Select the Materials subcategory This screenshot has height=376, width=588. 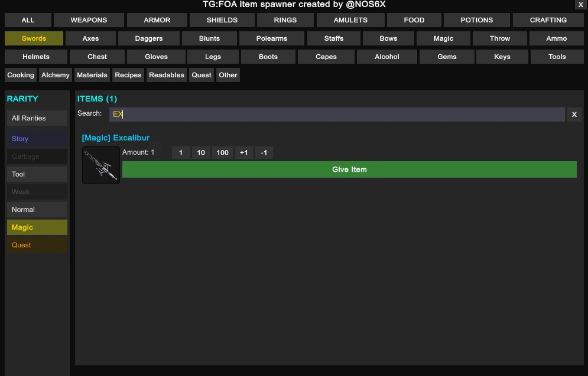(x=92, y=76)
